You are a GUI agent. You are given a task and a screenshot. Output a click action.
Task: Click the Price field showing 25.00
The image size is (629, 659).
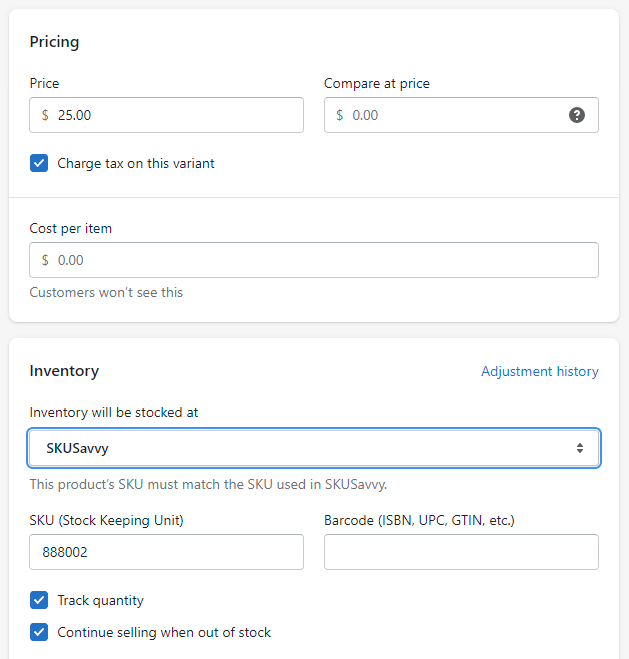[x=175, y=115]
